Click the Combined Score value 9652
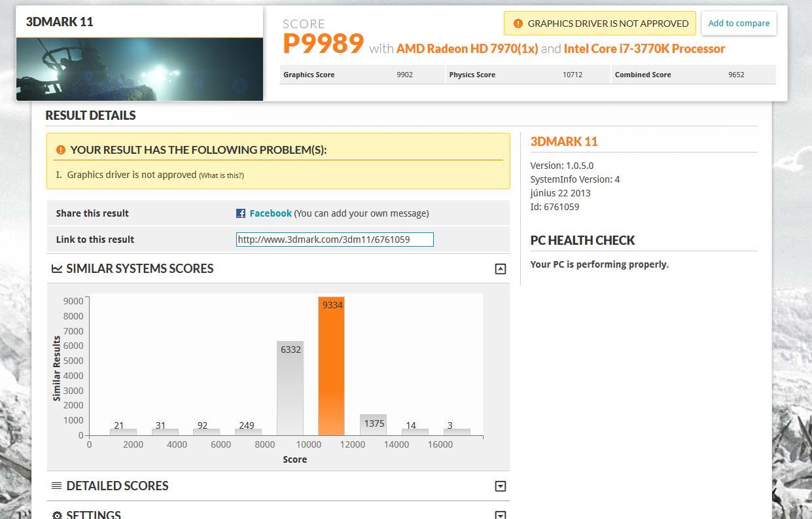 [x=736, y=75]
